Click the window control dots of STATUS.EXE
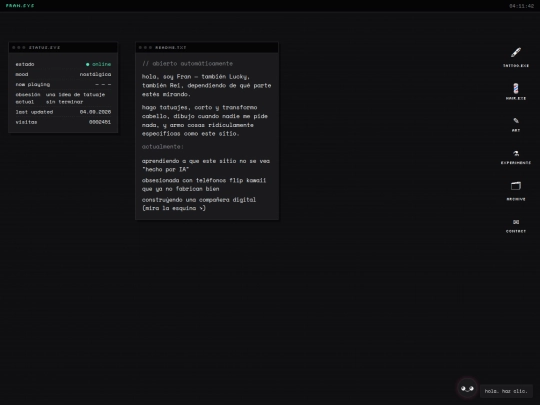The height and width of the screenshot is (405, 540). 19,48
